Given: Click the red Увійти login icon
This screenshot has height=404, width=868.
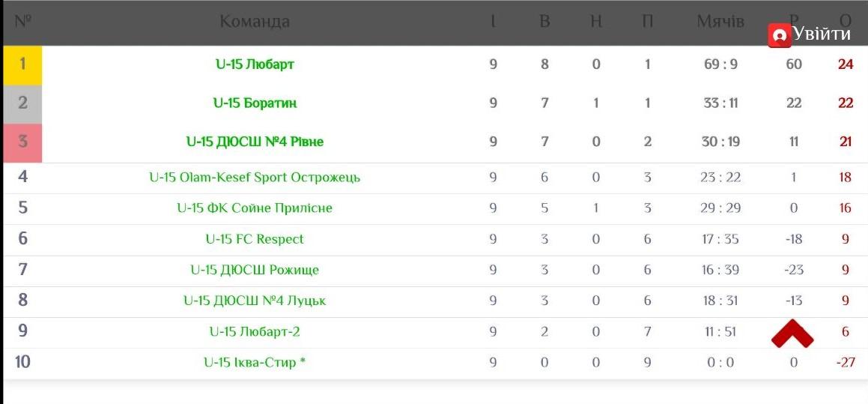Looking at the screenshot, I should pyautogui.click(x=780, y=34).
